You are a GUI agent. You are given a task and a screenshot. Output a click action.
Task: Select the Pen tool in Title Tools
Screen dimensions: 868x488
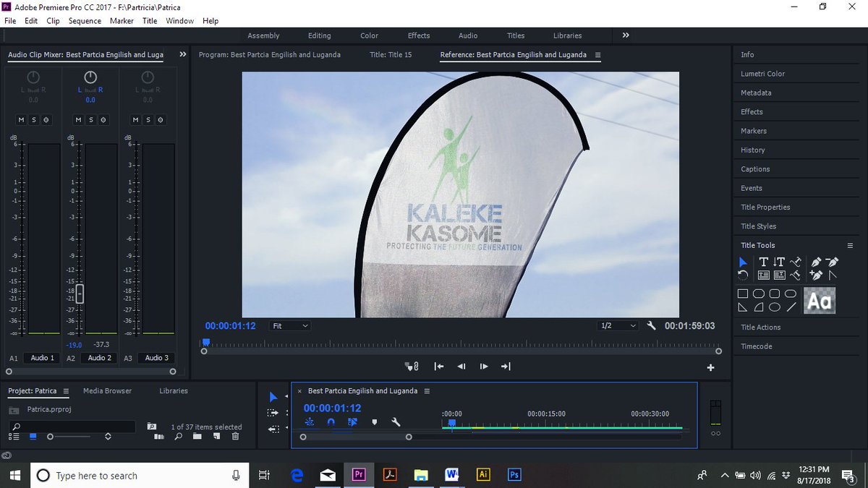click(817, 262)
